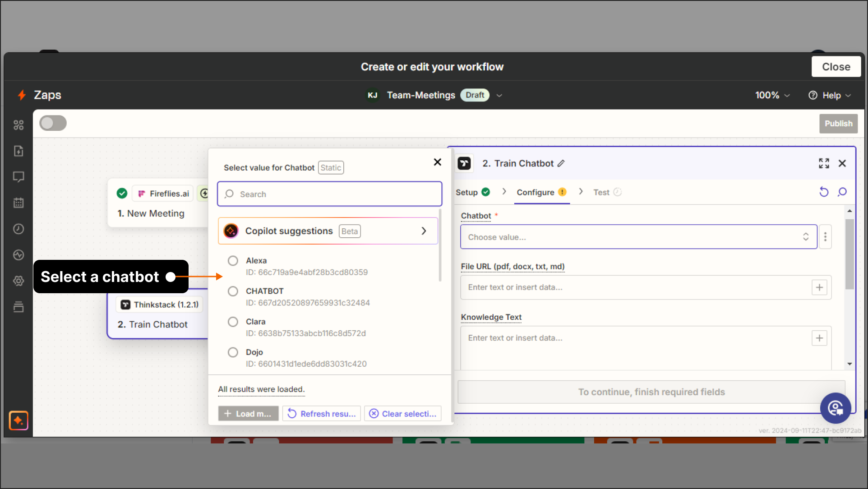
Task: Open the Chatbot Choose value dropdown
Action: 639,237
